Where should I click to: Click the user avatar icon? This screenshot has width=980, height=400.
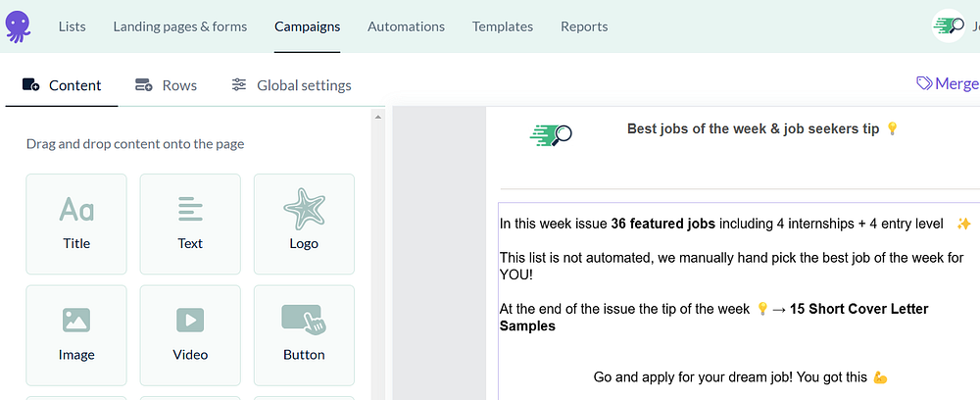(x=948, y=26)
